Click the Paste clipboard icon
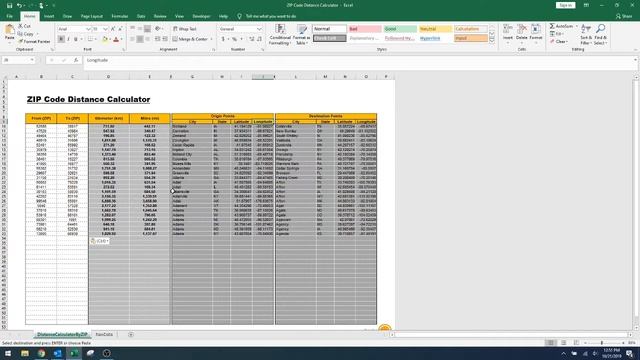The height and width of the screenshot is (360, 640). [9, 30]
